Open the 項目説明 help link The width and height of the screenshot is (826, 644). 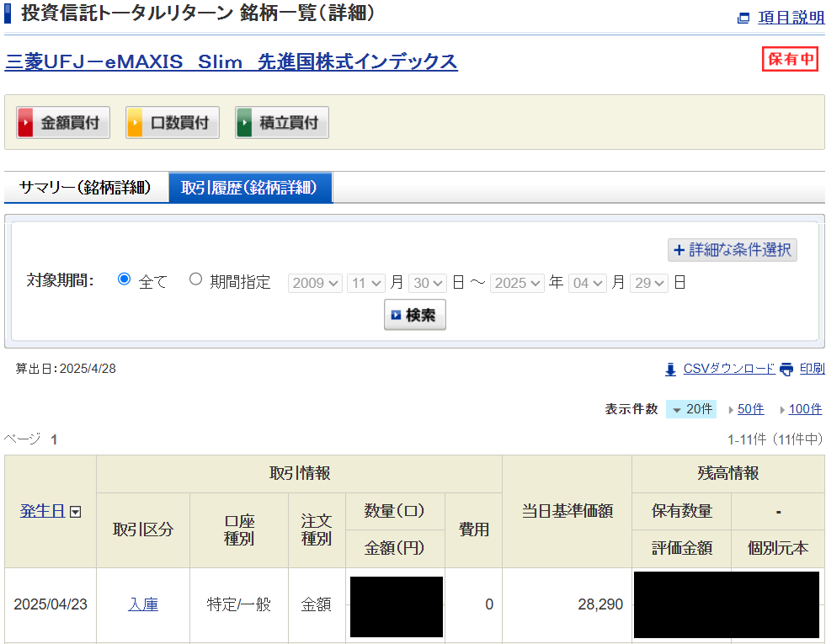click(791, 18)
